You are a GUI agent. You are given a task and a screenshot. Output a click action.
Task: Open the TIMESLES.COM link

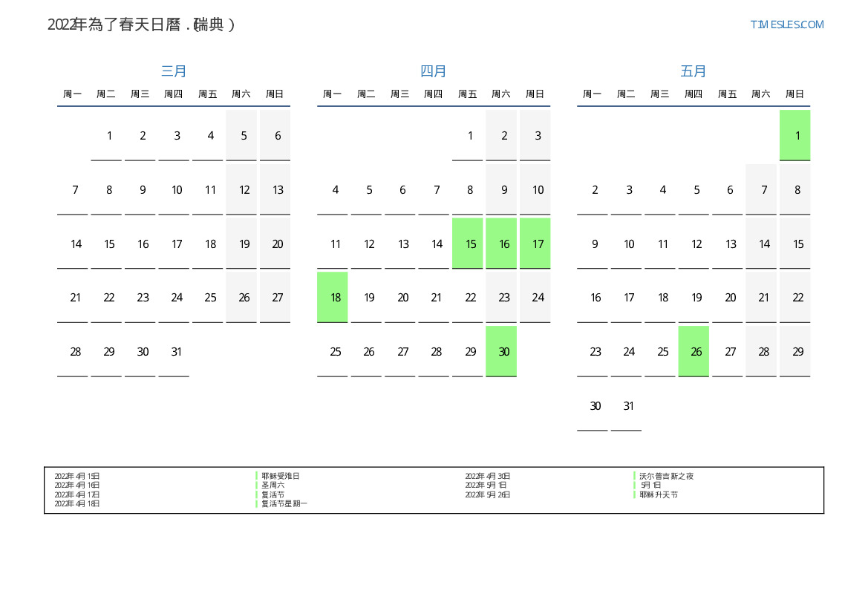click(x=786, y=25)
